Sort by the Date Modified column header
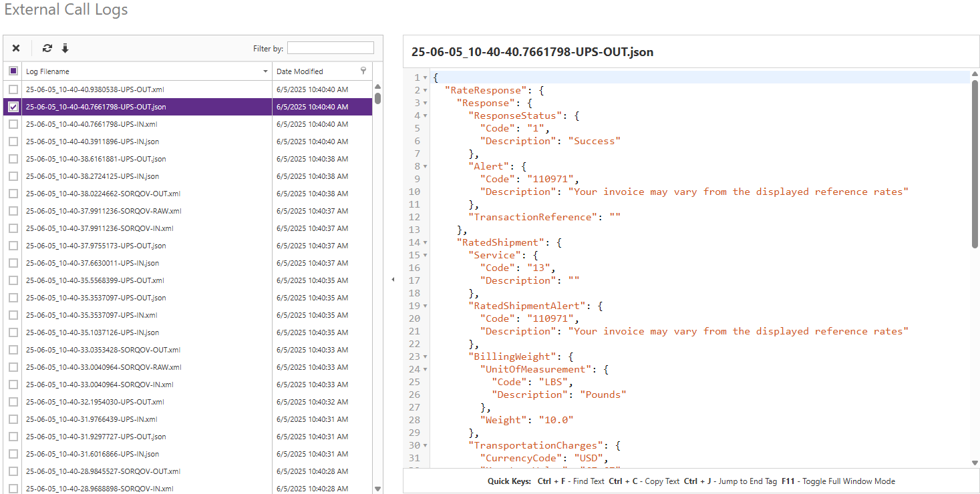This screenshot has width=980, height=494. coord(300,71)
